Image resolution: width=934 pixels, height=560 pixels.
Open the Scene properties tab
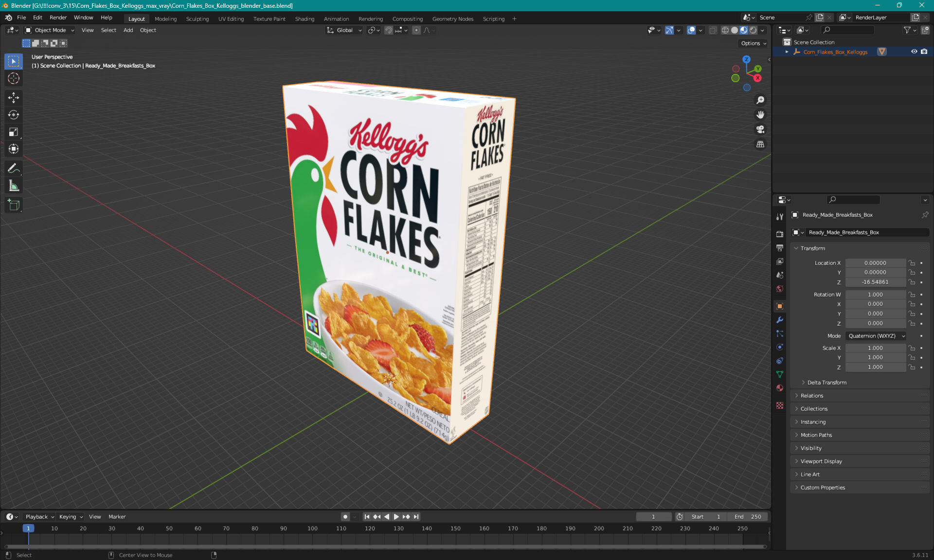tap(780, 275)
